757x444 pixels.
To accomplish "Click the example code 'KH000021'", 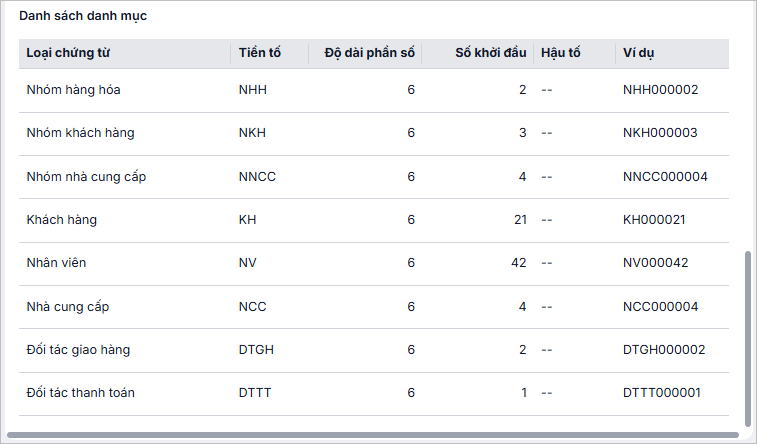I will (x=654, y=220).
